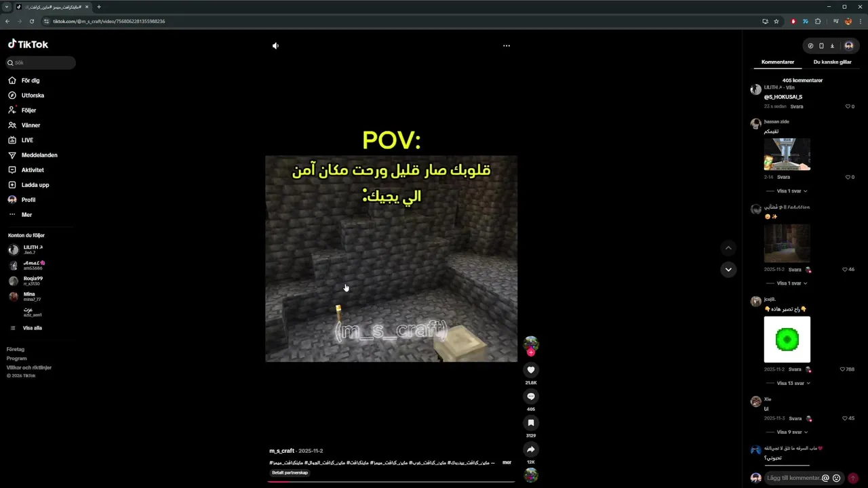Viewport: 868px width, 488px height.
Task: Open profile avatar in top pill
Action: coord(848,46)
